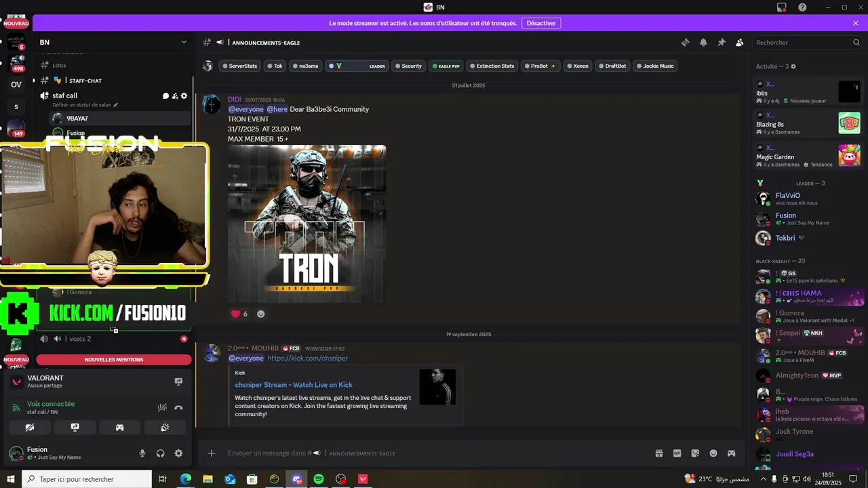Select the Security role chip
868x488 pixels.
click(x=408, y=66)
